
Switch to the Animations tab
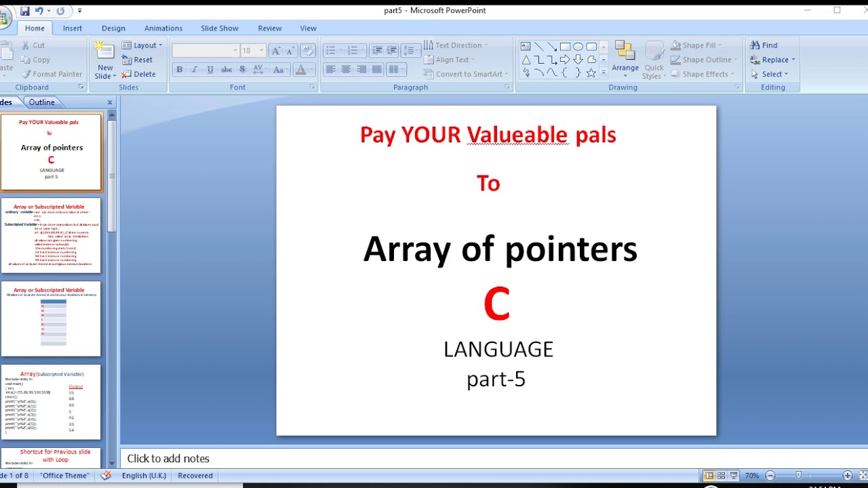point(163,28)
